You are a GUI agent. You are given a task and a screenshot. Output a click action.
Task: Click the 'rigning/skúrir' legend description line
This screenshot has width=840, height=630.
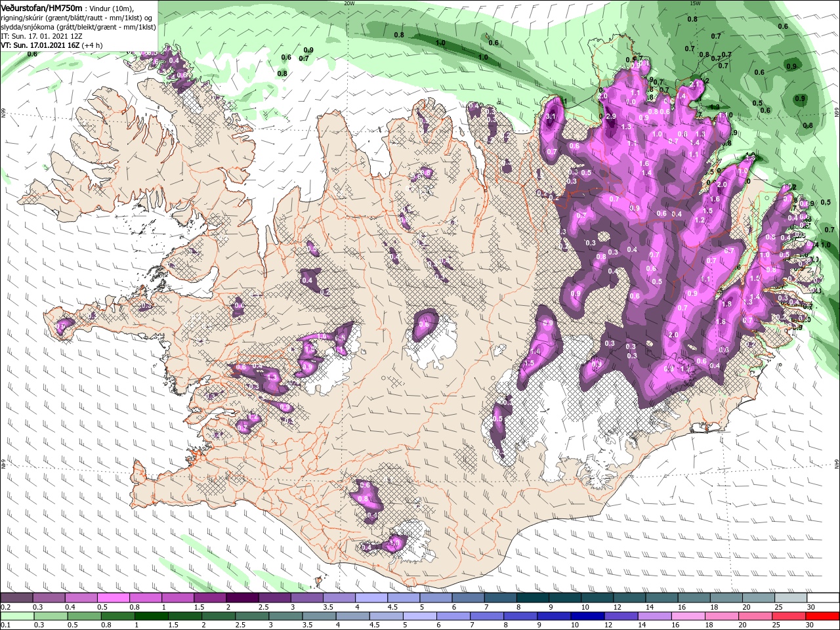click(77, 17)
